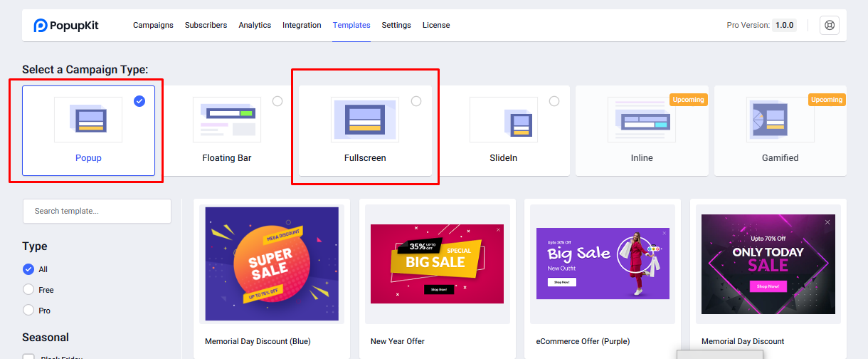
Task: Click the Memorial Day Discount (Blue) title
Action: point(258,341)
